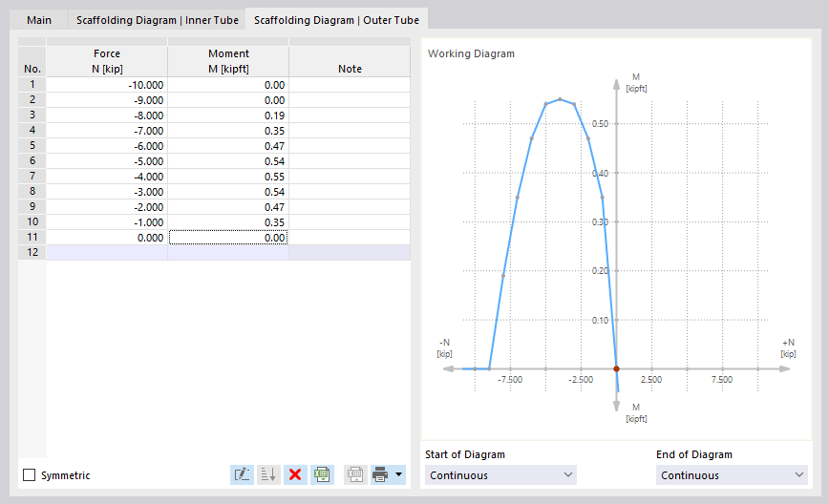Select force cell -9.000 in row 2
829x504 pixels.
(x=107, y=100)
